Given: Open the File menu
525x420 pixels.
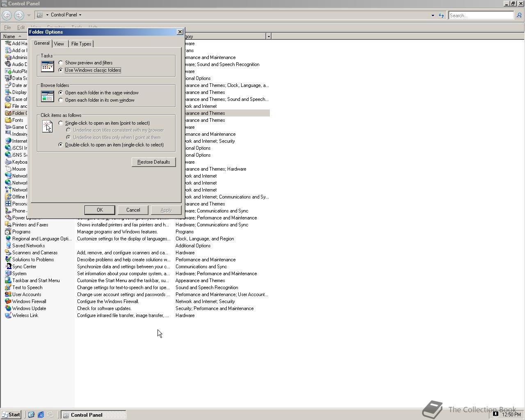Looking at the screenshot, I should point(7,27).
